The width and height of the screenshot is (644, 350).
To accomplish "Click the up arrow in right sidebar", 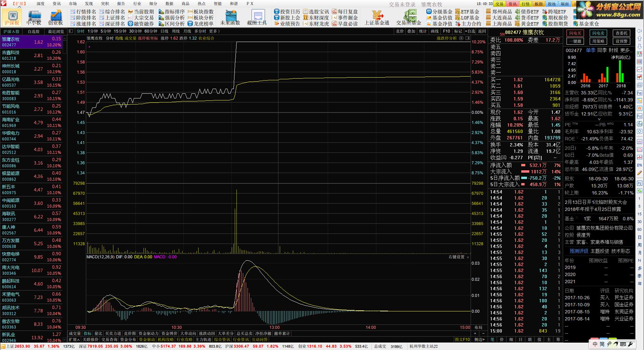I will (x=640, y=39).
